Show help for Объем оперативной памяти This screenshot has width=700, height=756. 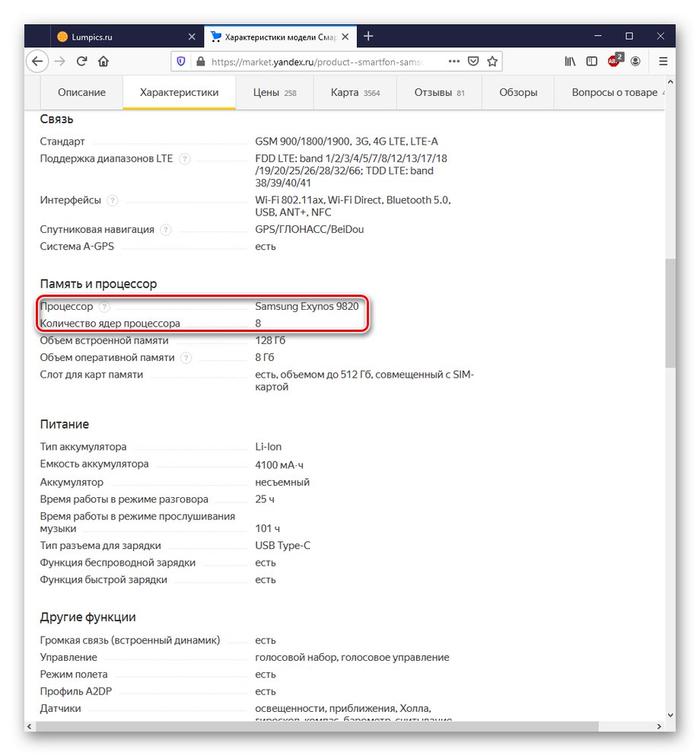pyautogui.click(x=186, y=358)
